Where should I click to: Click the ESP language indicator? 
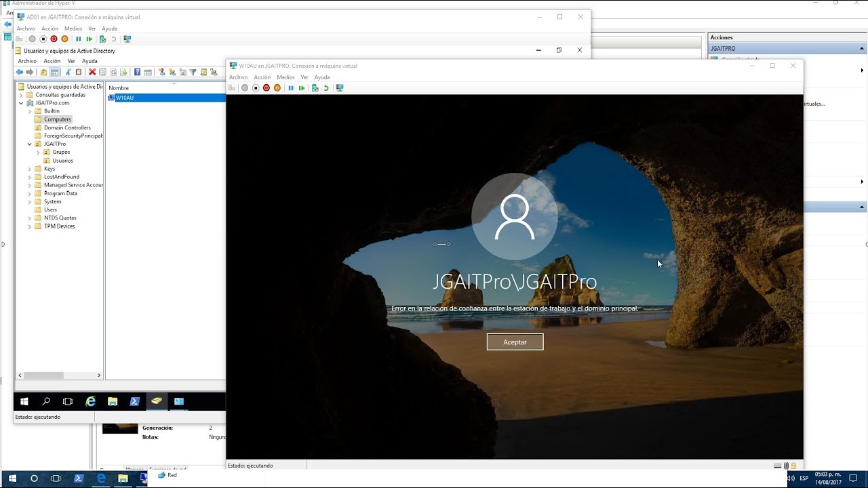(804, 479)
